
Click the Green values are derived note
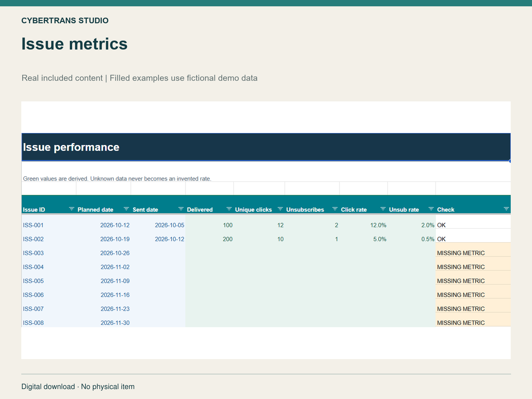pos(117,179)
